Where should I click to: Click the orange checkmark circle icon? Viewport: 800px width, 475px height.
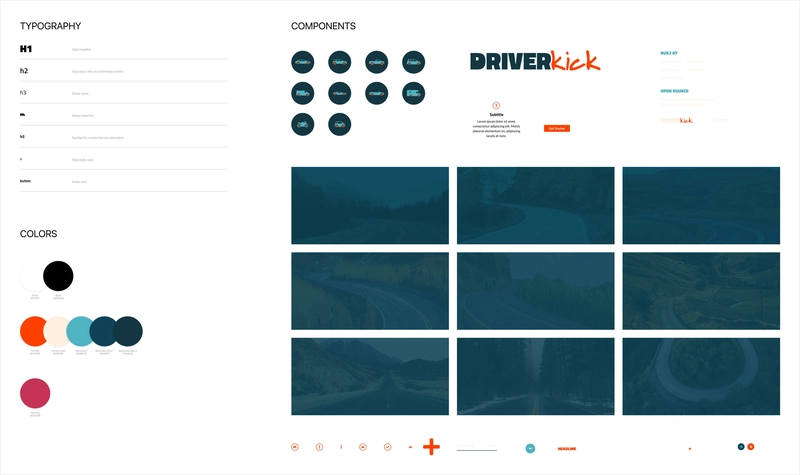[x=387, y=447]
